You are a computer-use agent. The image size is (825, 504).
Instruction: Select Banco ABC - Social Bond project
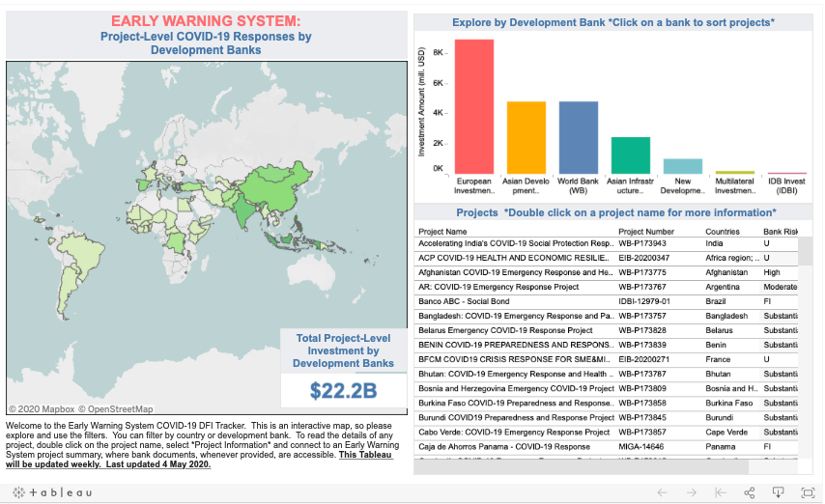464,301
